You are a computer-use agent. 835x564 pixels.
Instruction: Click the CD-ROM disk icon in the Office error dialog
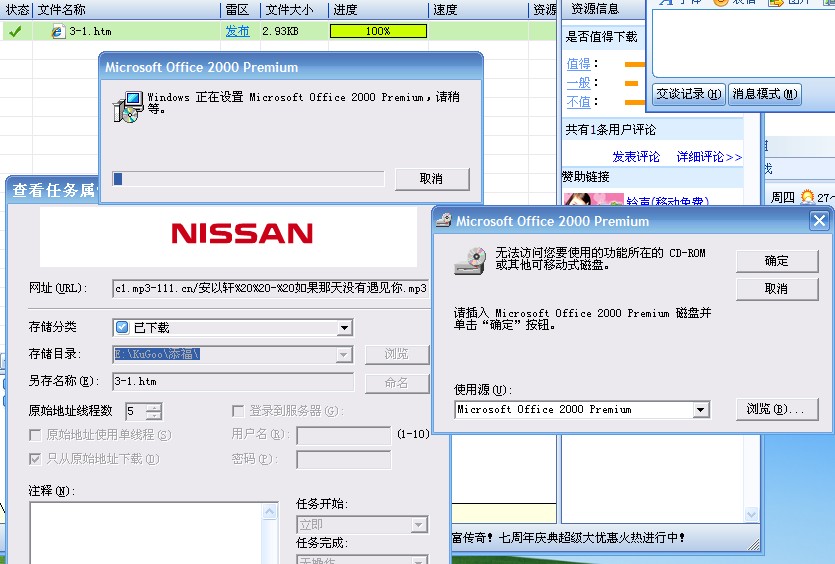[470, 261]
